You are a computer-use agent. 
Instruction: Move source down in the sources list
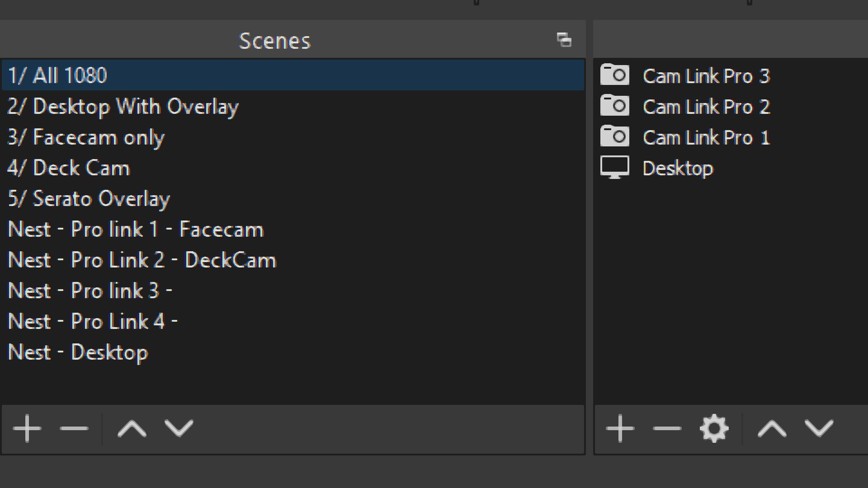pos(819,428)
